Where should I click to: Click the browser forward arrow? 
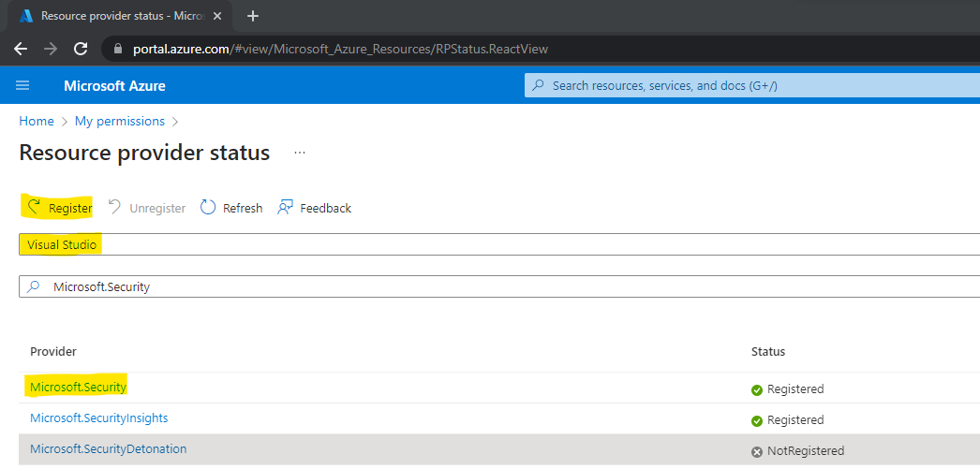point(51,49)
